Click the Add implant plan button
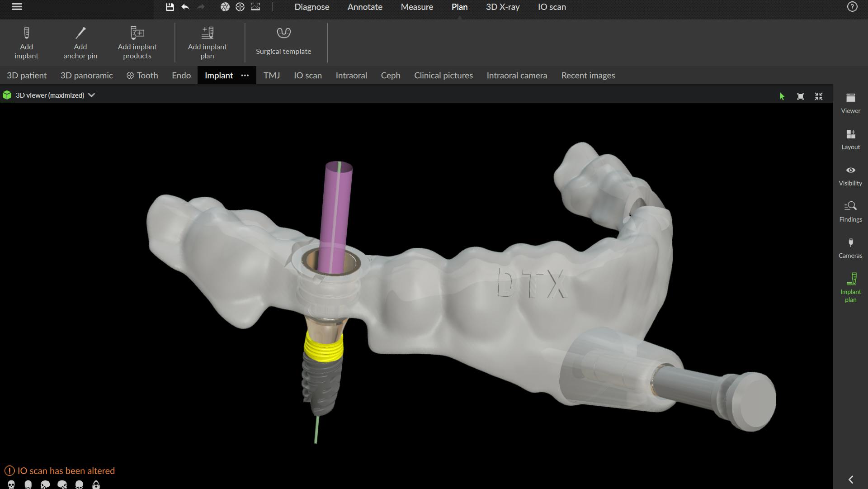Viewport: 868px width, 489px height. [207, 42]
